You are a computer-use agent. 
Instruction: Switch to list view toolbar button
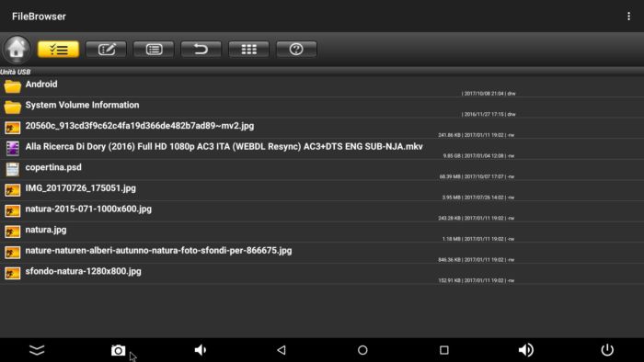pyautogui.click(x=154, y=50)
